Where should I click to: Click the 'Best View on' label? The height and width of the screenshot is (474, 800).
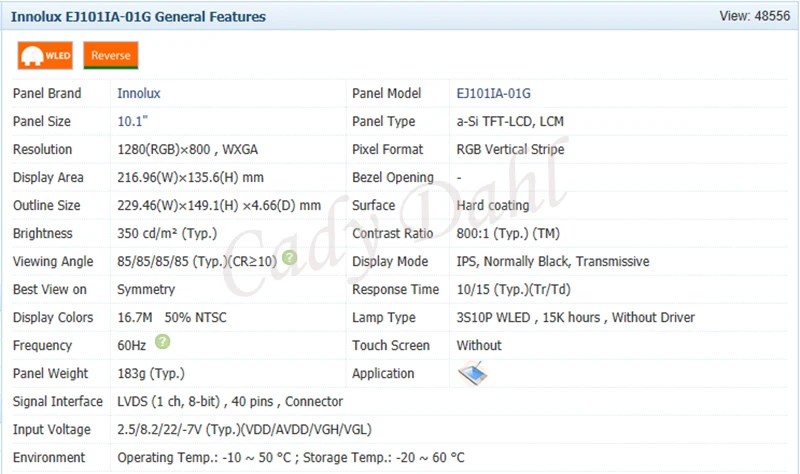tap(49, 289)
